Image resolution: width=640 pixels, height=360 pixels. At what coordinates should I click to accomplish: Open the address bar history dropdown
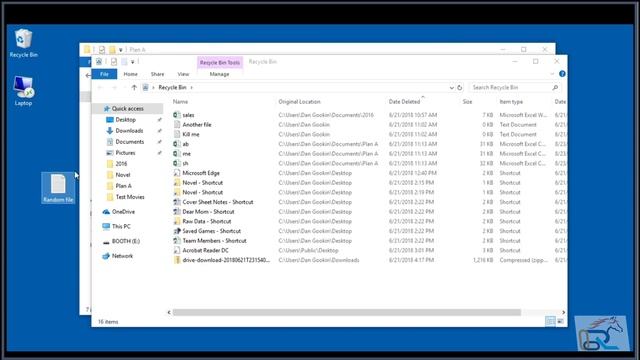(x=451, y=87)
